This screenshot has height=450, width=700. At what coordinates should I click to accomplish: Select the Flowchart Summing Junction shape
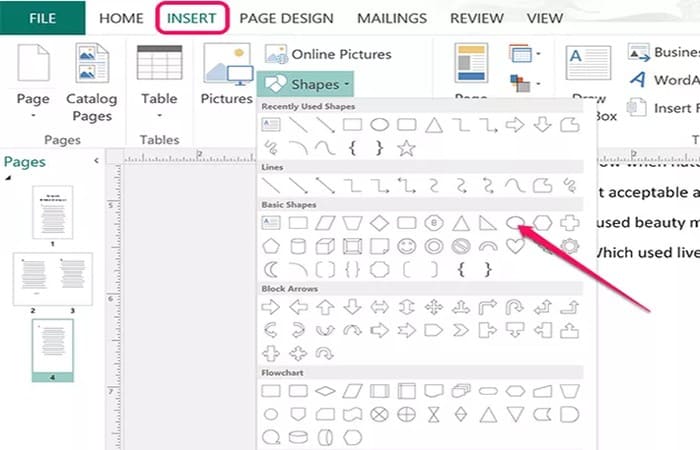[379, 414]
